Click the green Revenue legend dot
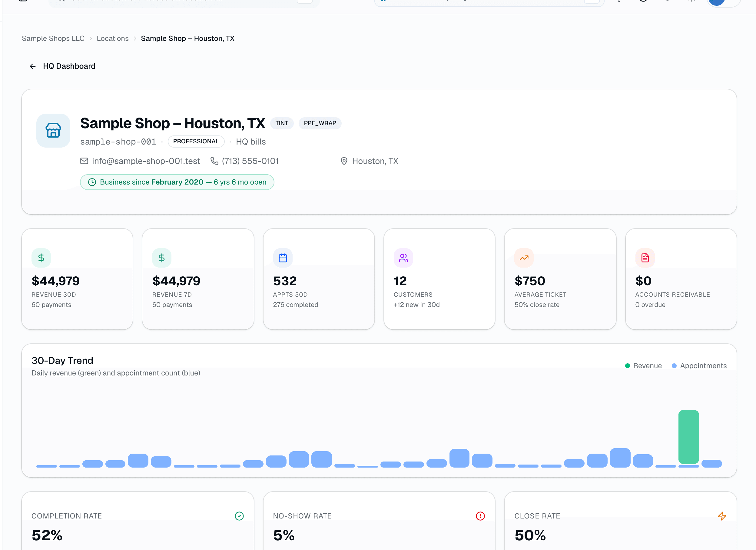Image resolution: width=756 pixels, height=550 pixels. [627, 366]
